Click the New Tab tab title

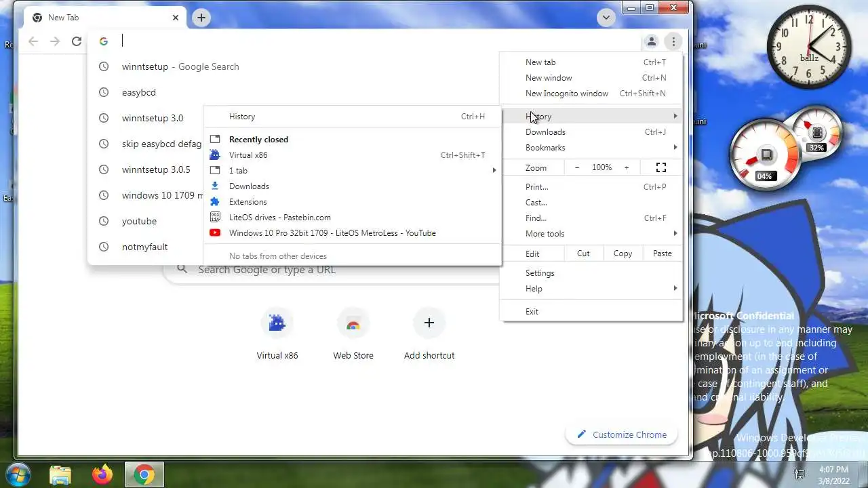[x=63, y=18]
